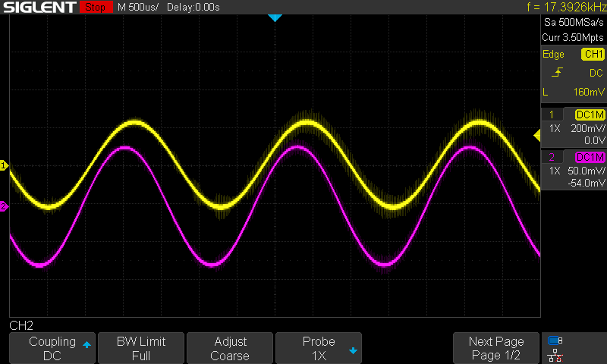
Task: Click channel 1 200mV/ scale
Action: pos(587,128)
